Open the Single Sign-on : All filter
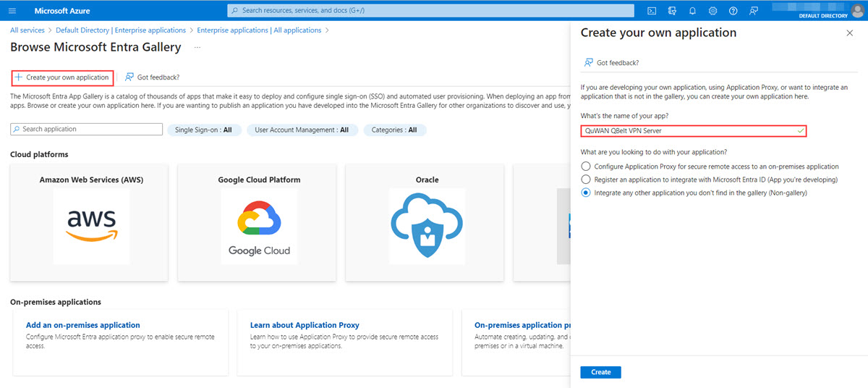The width and height of the screenshot is (868, 388). coord(203,130)
